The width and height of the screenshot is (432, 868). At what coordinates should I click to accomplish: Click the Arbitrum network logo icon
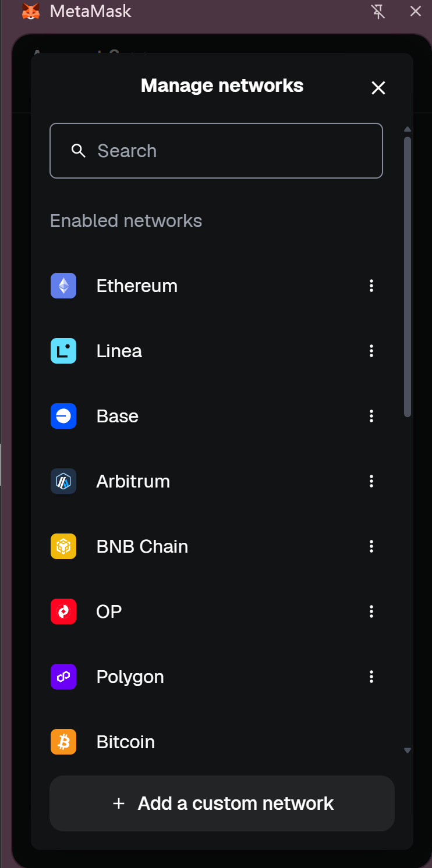click(63, 481)
